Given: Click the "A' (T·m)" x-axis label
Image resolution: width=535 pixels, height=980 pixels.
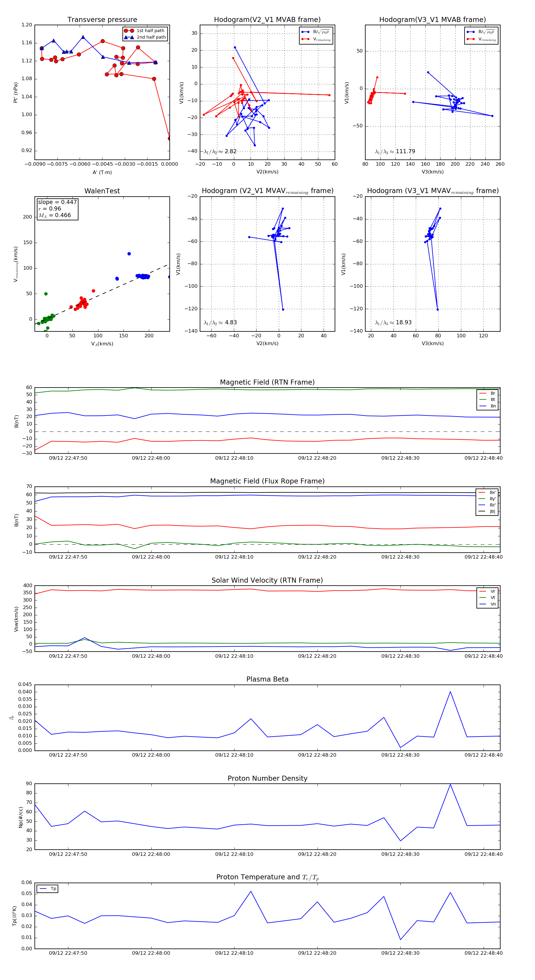Looking at the screenshot, I should (x=102, y=172).
